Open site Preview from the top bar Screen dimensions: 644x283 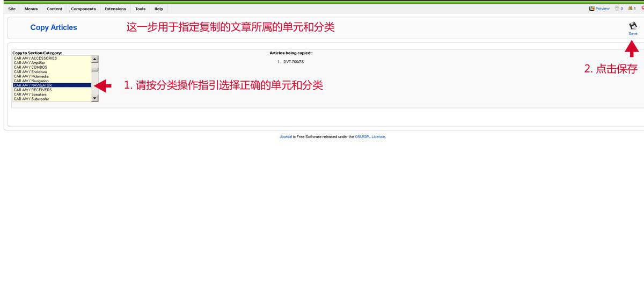tap(599, 9)
